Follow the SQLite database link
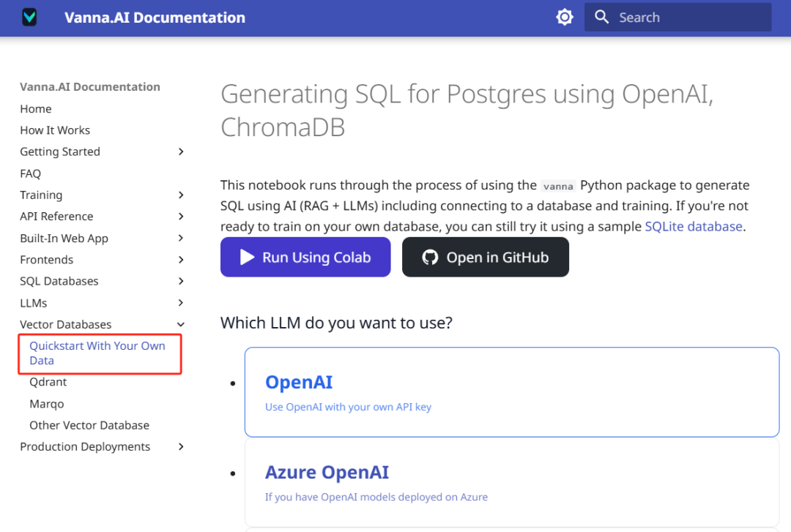Viewport: 791px width, 532px height. 694,226
